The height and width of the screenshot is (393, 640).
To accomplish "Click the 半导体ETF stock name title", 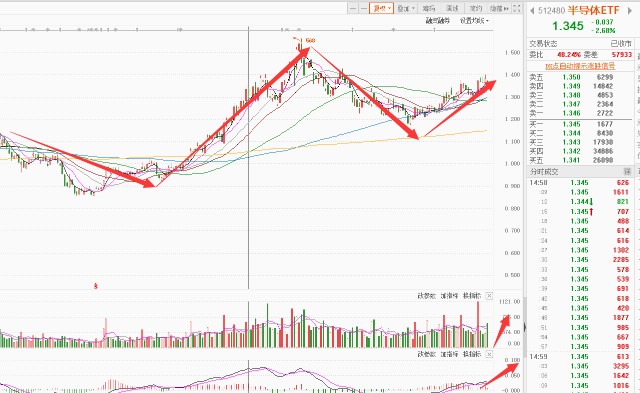I will 593,10.
